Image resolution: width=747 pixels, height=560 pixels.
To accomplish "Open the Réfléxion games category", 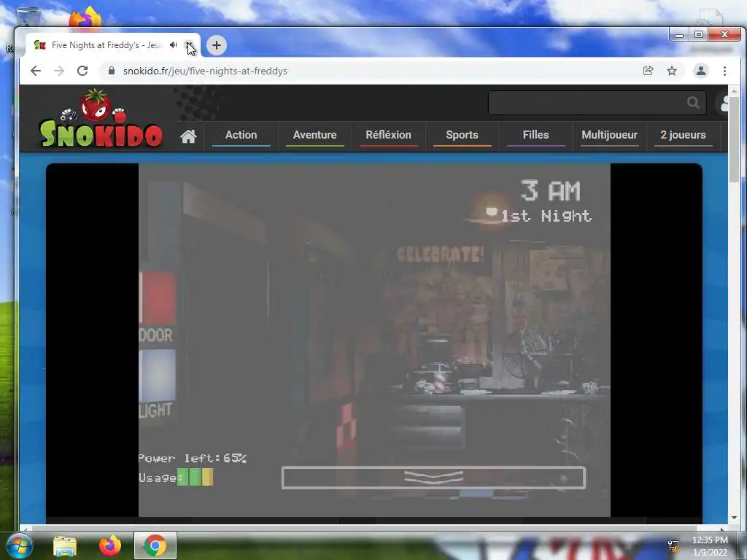I will point(388,135).
